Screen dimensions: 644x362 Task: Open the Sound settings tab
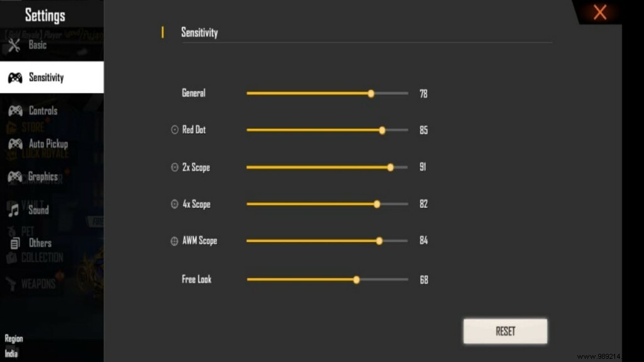38,210
